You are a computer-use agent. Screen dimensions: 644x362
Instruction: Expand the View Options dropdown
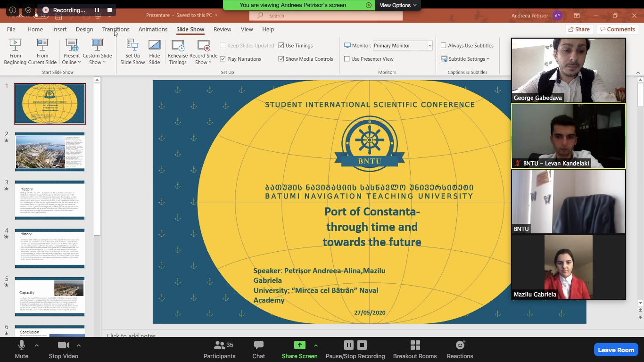(x=398, y=5)
